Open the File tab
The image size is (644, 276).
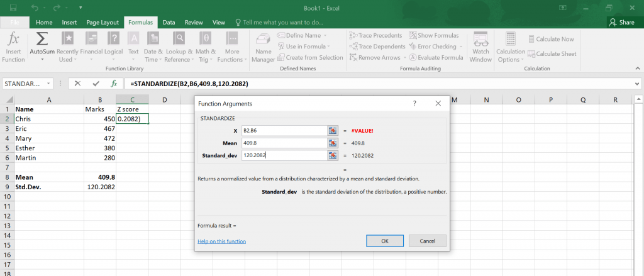14,23
